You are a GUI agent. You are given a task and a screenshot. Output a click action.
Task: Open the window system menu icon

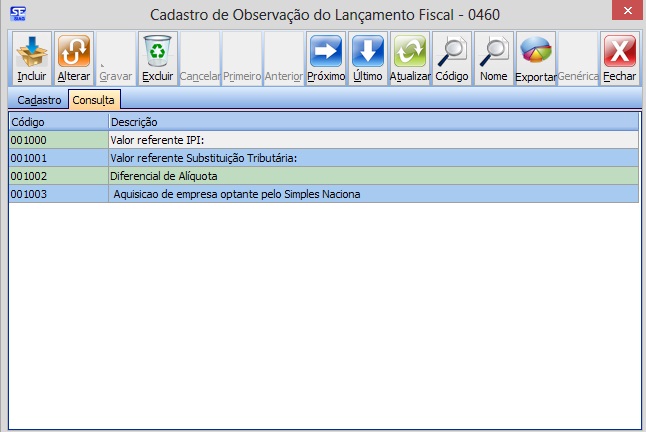pyautogui.click(x=17, y=14)
